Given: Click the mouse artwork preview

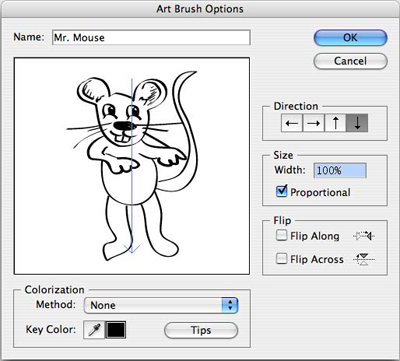Looking at the screenshot, I should click(132, 166).
